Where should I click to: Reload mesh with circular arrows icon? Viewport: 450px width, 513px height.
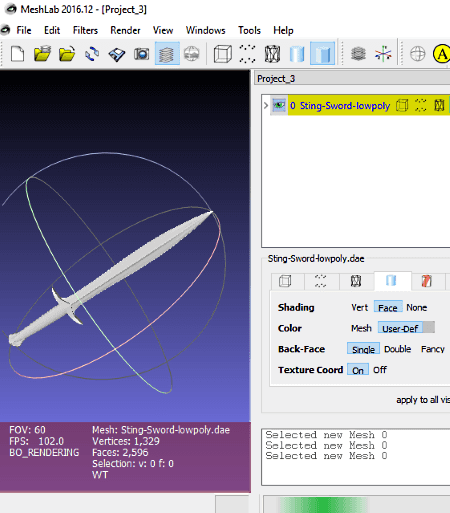coord(92,54)
